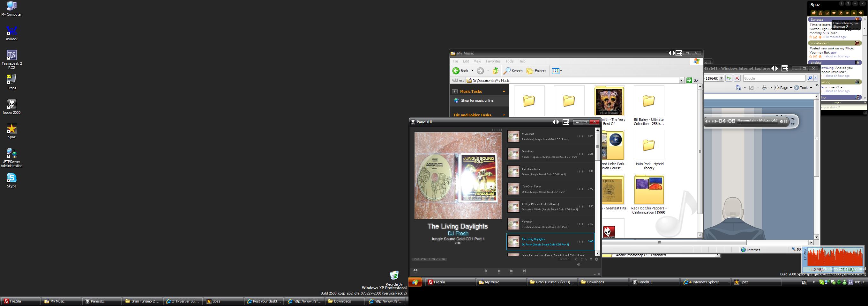The image size is (868, 306).
Task: Click the Windows Start button
Action: (415, 282)
